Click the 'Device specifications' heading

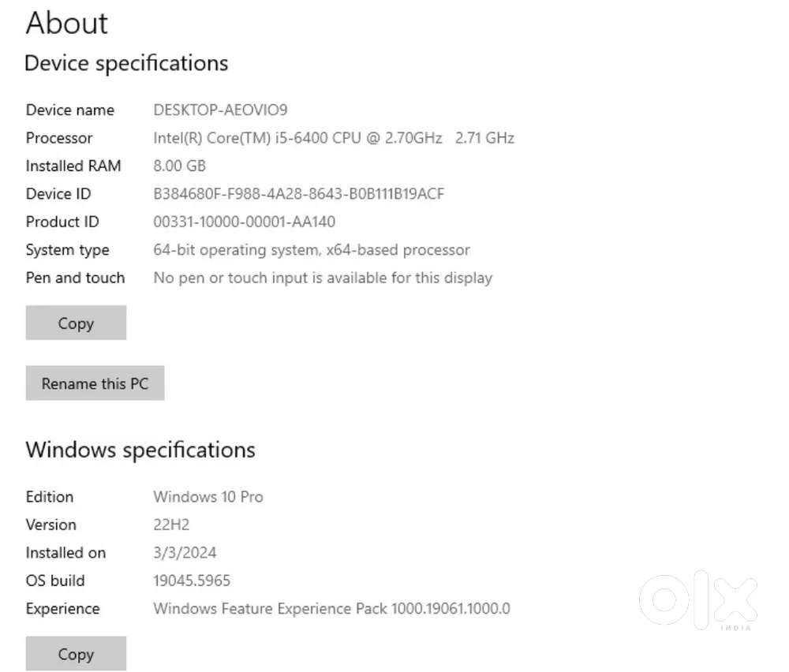point(126,64)
